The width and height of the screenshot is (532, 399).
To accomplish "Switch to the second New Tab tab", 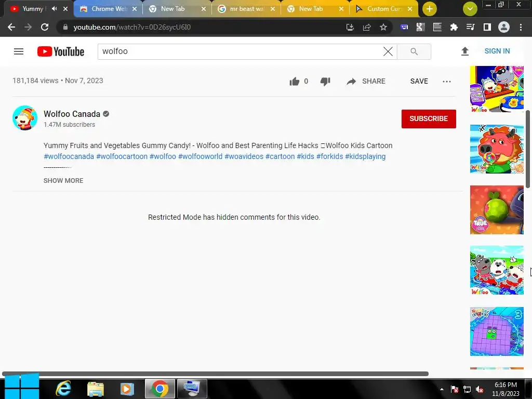I will tap(311, 9).
